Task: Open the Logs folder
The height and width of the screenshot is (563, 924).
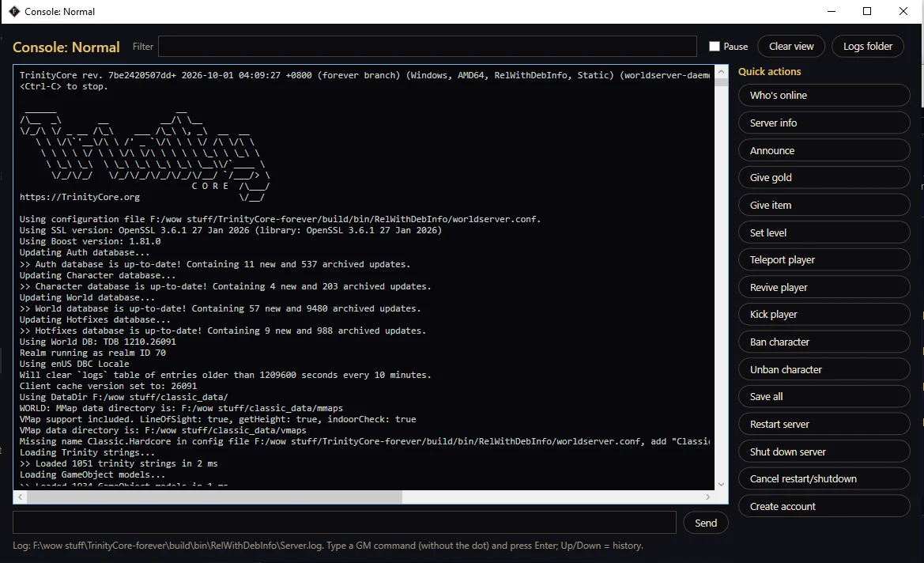Action: [867, 46]
